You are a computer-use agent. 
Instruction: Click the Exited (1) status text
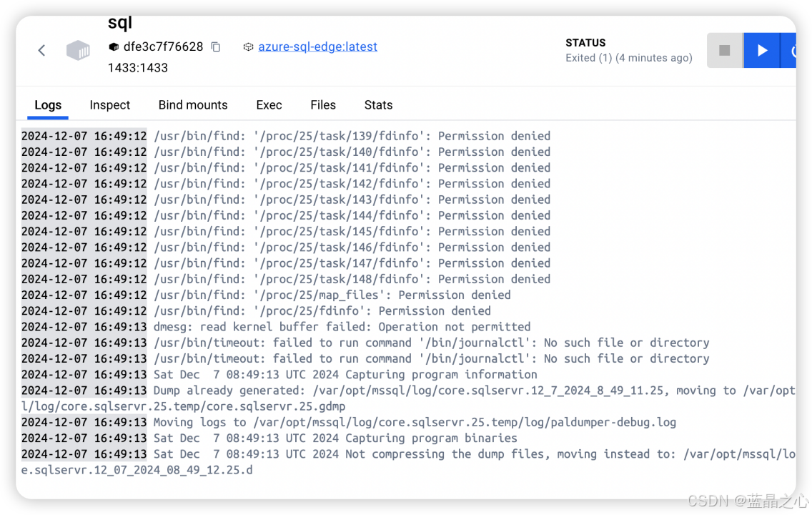click(x=629, y=58)
